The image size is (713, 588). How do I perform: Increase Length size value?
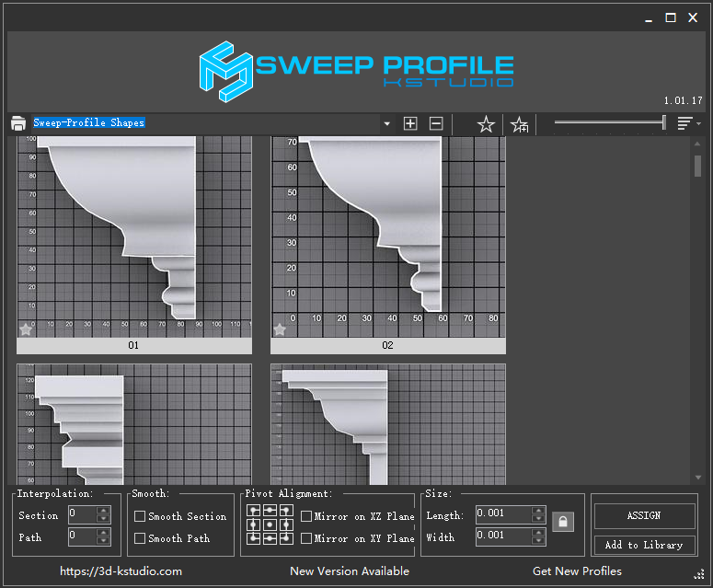[539, 510]
